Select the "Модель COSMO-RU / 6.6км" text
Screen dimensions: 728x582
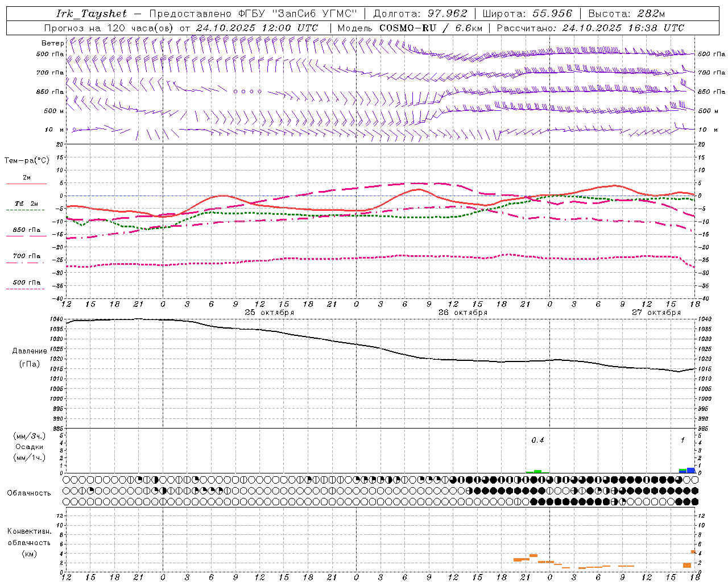click(x=409, y=28)
